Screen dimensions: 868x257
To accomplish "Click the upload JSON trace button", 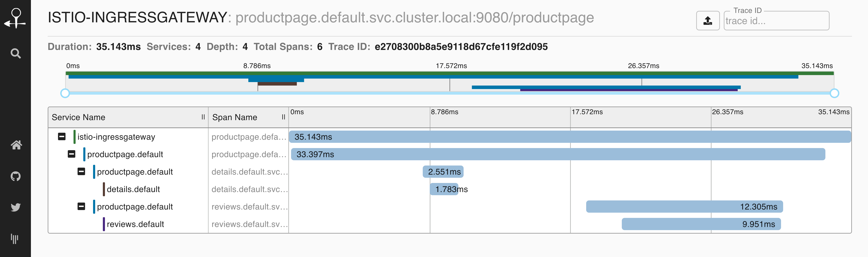I will [708, 21].
